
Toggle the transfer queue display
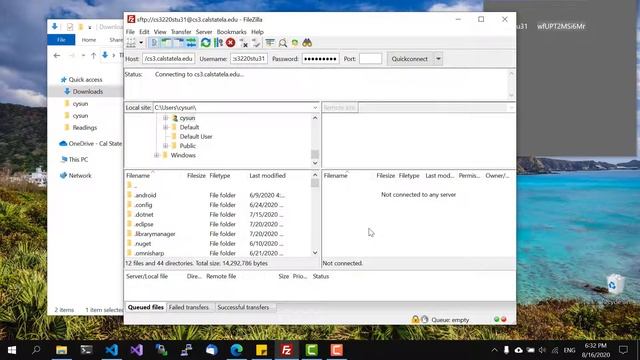[191, 42]
